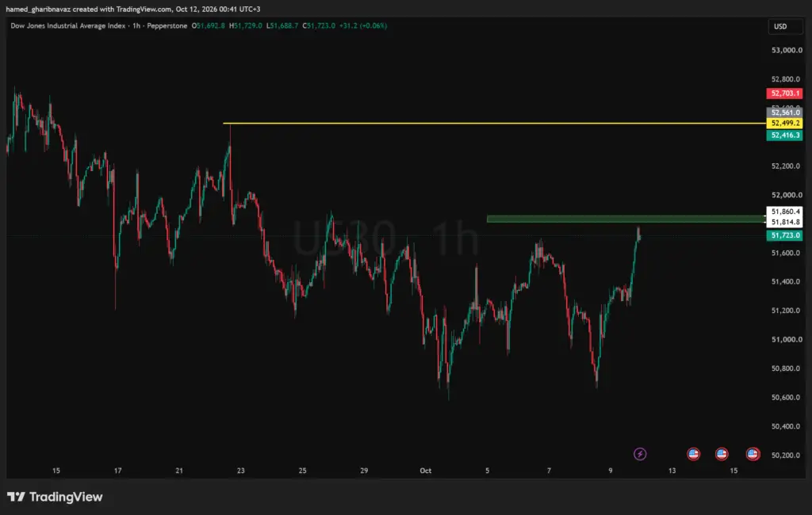Viewport: 812px width, 515px height.
Task: Click the 51,600.0 price axis label
Action: [x=787, y=253]
